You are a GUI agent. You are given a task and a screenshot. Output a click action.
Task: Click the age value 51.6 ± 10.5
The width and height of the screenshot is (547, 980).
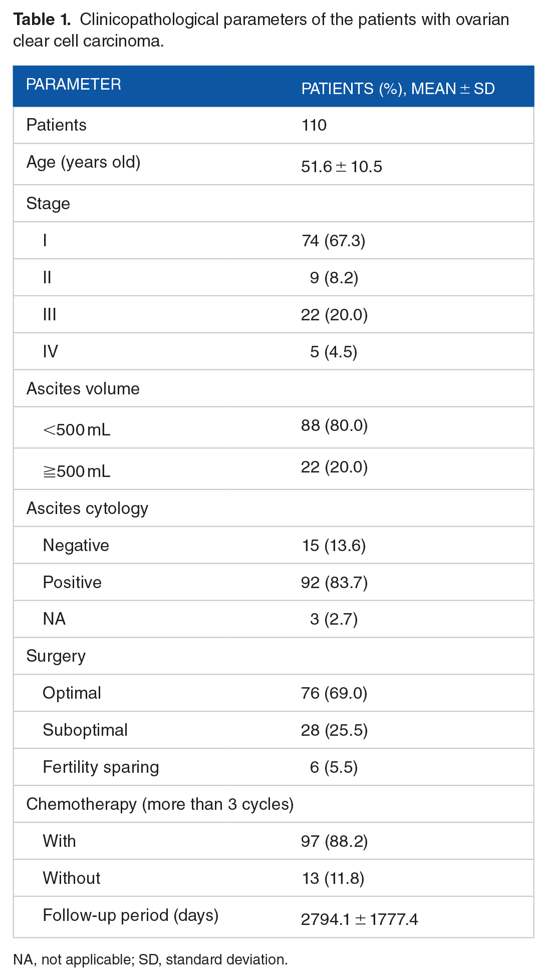coord(342,166)
